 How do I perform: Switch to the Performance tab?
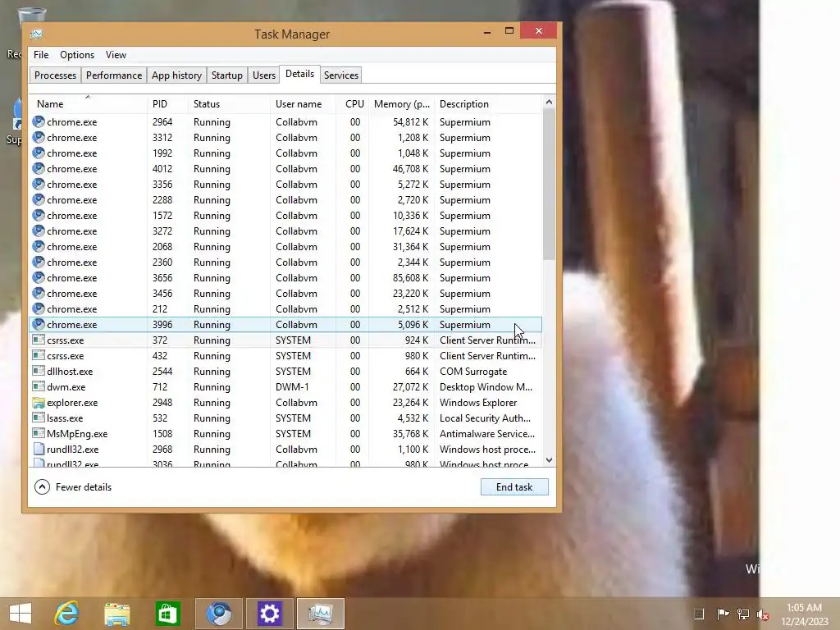click(x=113, y=75)
